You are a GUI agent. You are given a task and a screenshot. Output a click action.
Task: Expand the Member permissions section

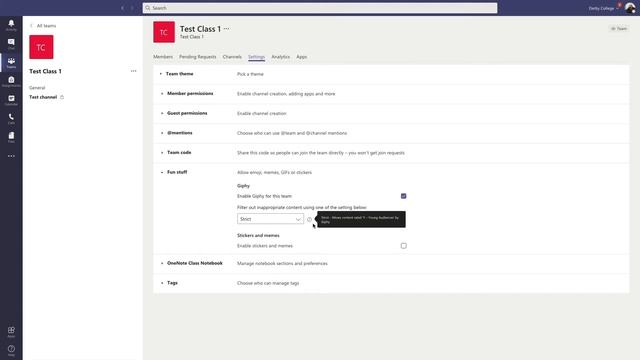pos(162,94)
